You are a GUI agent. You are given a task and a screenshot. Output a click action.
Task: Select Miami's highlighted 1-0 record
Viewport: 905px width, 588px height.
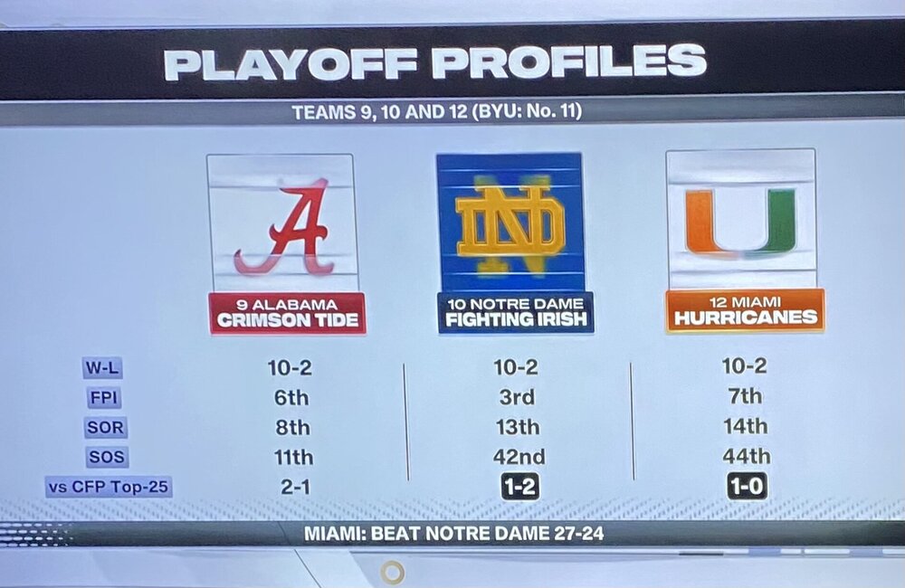pyautogui.click(x=747, y=487)
